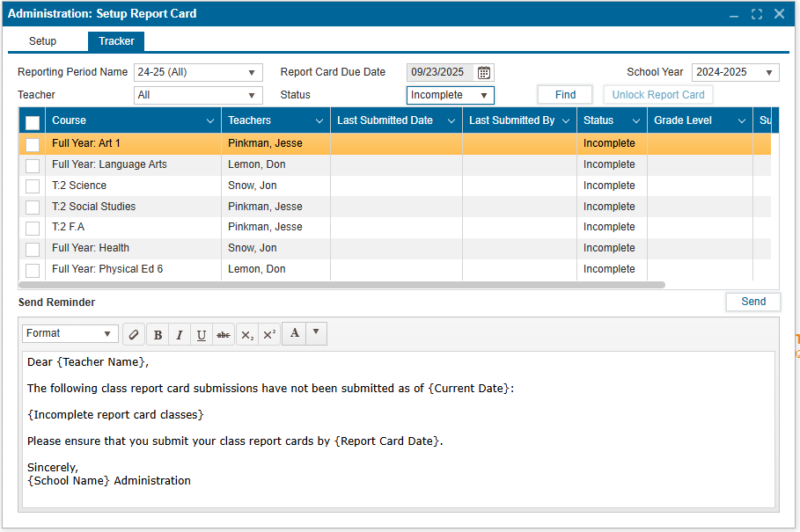Click the Find button
800x532 pixels.
(x=565, y=95)
